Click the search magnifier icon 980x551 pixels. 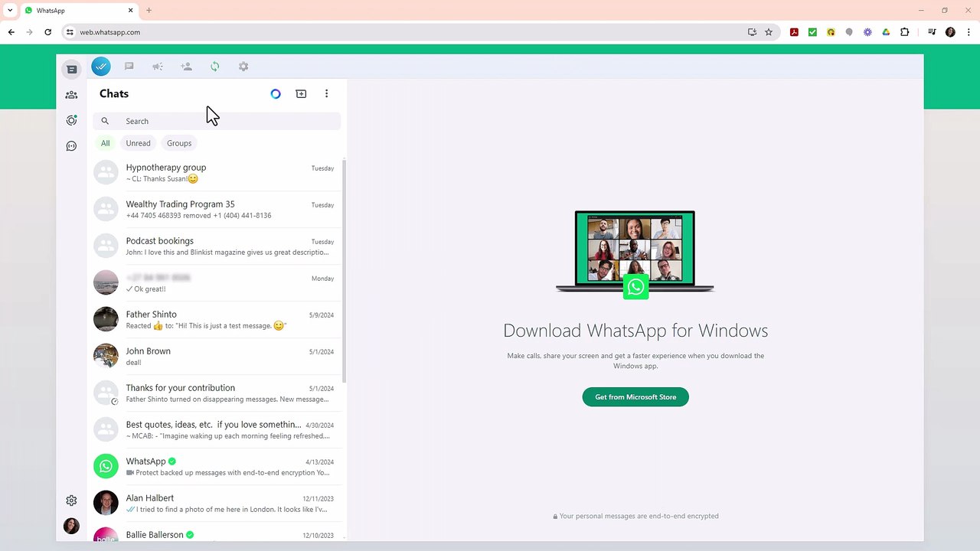(105, 121)
